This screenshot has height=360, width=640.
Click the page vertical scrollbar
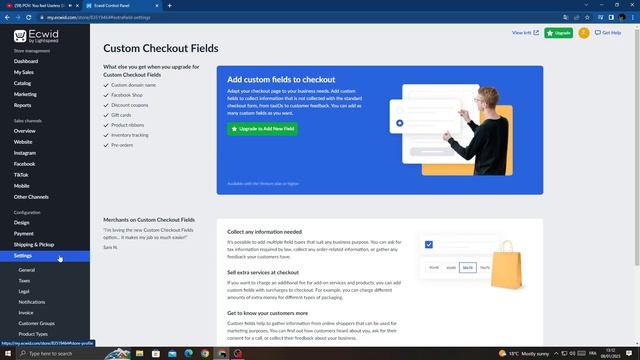(637, 147)
